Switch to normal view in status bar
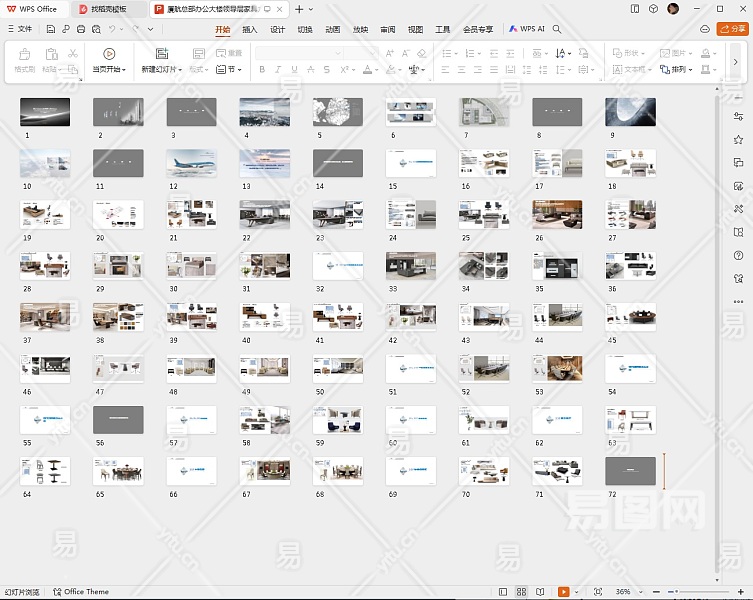The height and width of the screenshot is (600, 753). pos(501,592)
